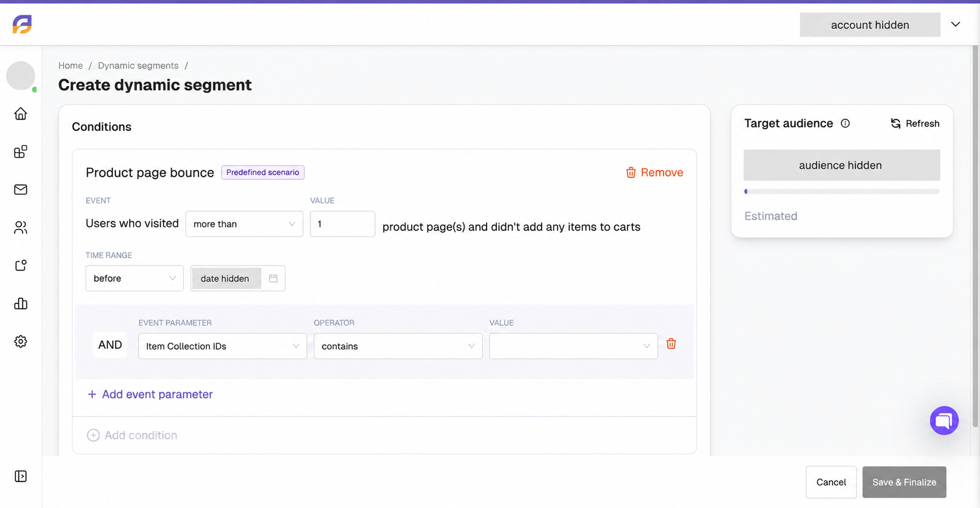This screenshot has width=980, height=508.
Task: Open the Item Collection IDs event parameter dropdown
Action: point(223,346)
